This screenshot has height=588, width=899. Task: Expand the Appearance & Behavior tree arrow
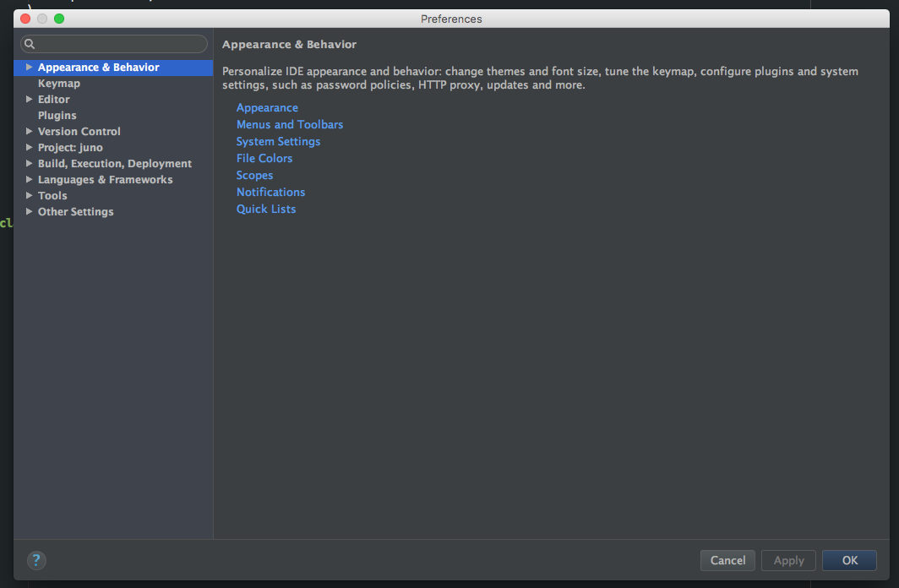pyautogui.click(x=29, y=67)
